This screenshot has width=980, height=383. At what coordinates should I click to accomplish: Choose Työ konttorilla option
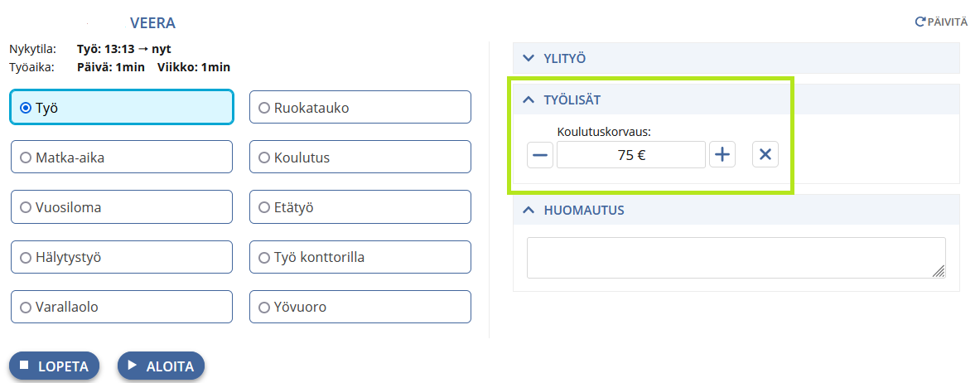pyautogui.click(x=360, y=257)
